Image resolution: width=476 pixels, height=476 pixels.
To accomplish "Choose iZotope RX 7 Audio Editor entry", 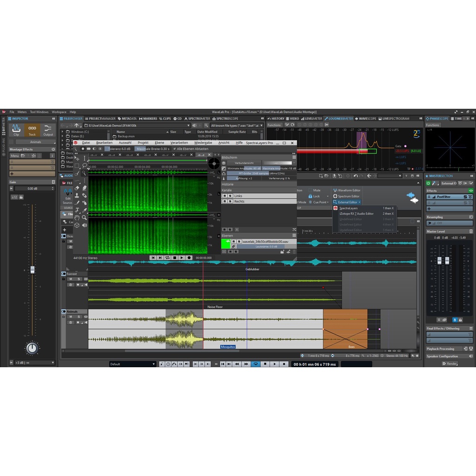I will (357, 214).
